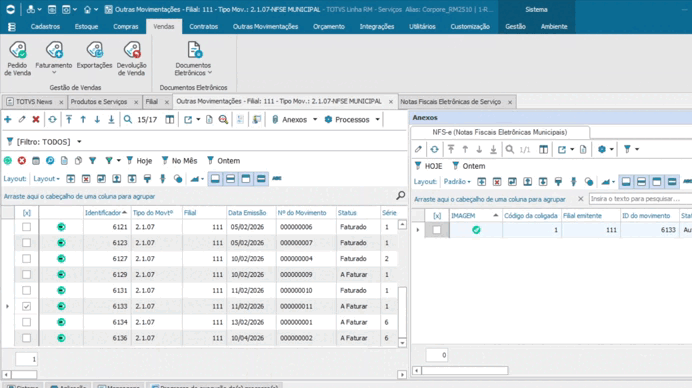Apply the Hoje filter in left panel
Viewport: 692px width, 388px height.
pos(139,161)
